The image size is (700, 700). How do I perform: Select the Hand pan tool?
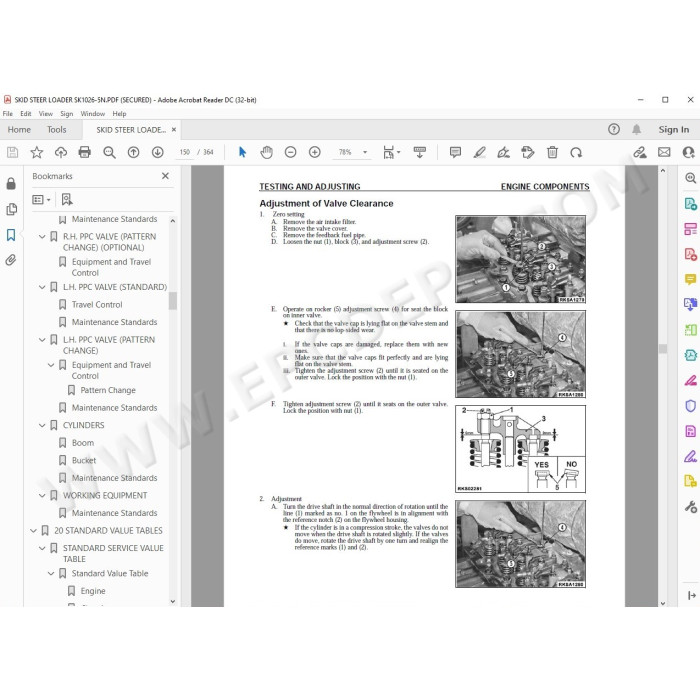pos(267,153)
